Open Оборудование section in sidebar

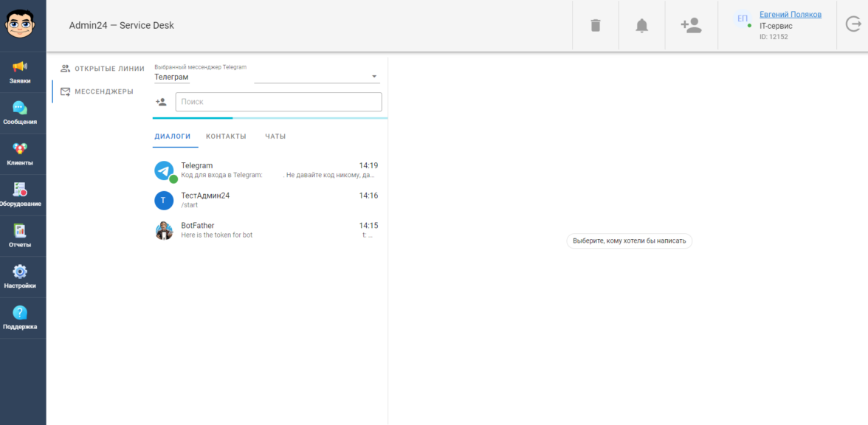(x=21, y=195)
